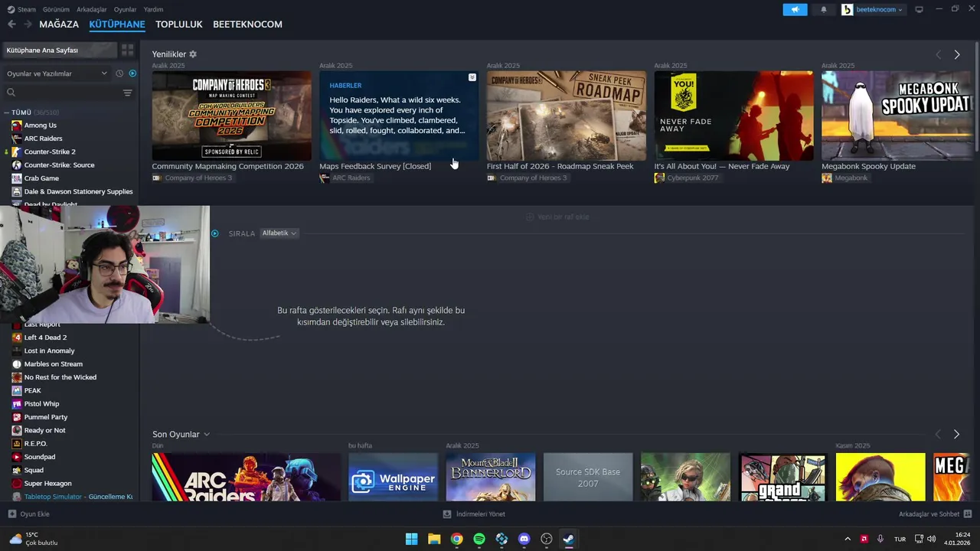The width and height of the screenshot is (980, 551).
Task: Expand the Son Oyunlar shelf dropdown
Action: click(x=207, y=435)
